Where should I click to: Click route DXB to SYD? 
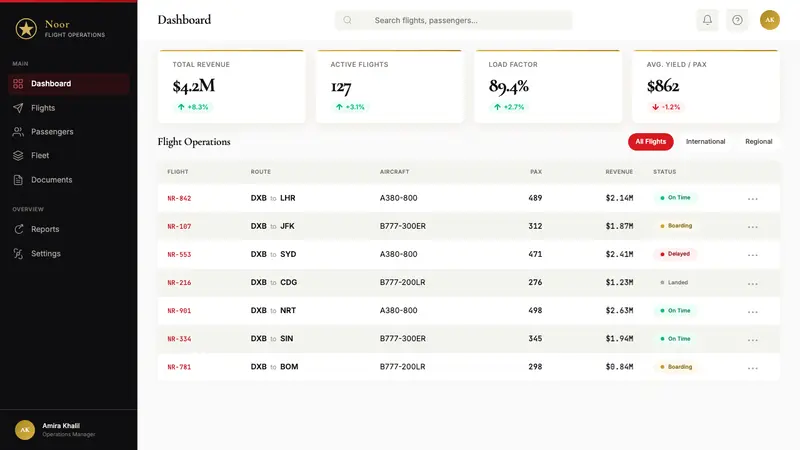pyautogui.click(x=273, y=254)
